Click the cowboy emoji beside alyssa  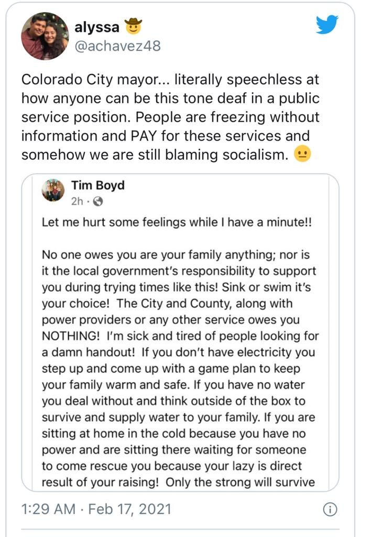click(133, 26)
